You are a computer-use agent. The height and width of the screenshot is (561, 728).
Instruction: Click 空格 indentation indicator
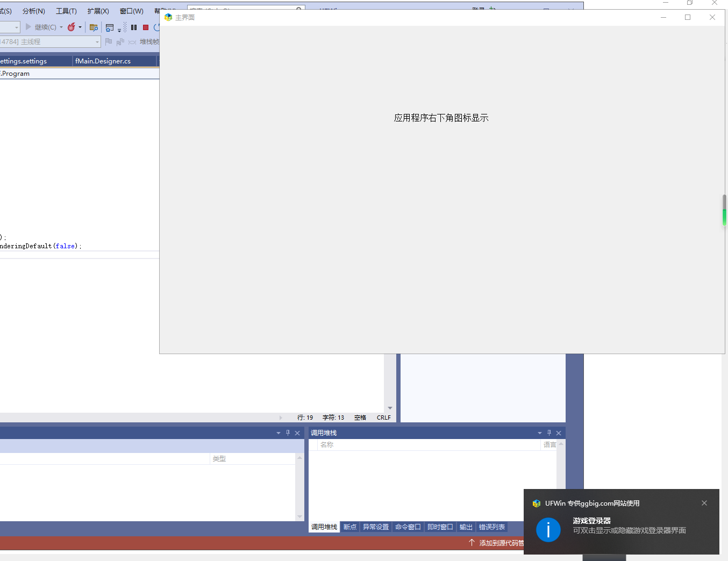(x=360, y=418)
